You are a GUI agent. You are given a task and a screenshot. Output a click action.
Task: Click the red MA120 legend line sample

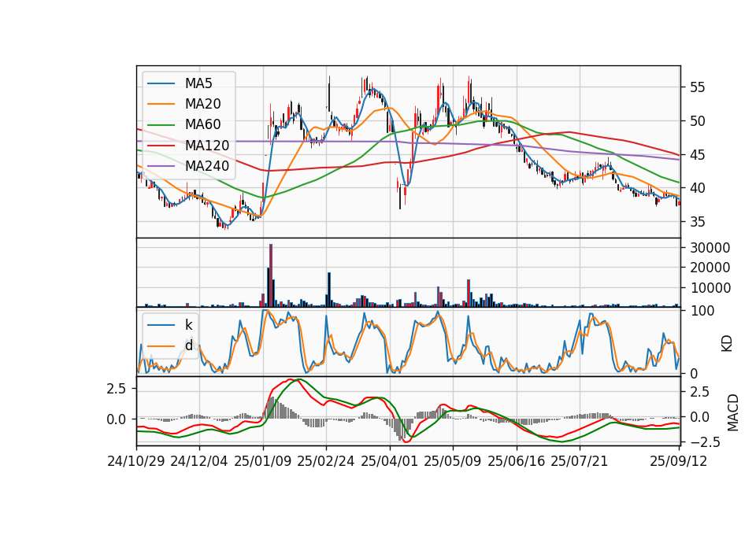coord(161,146)
